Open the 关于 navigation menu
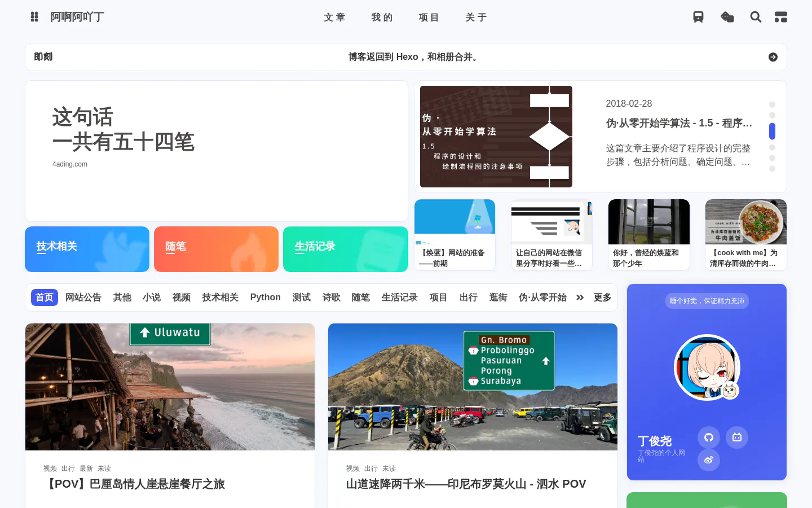 (476, 17)
